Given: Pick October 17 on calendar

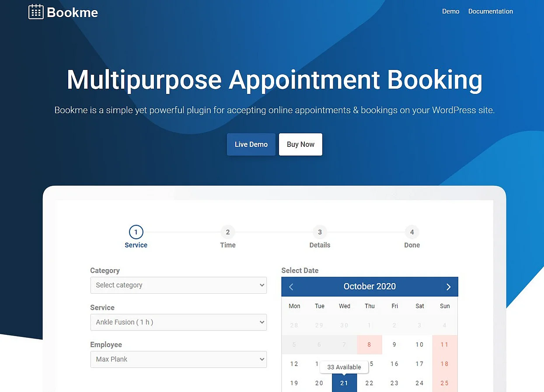Looking at the screenshot, I should tap(419, 364).
